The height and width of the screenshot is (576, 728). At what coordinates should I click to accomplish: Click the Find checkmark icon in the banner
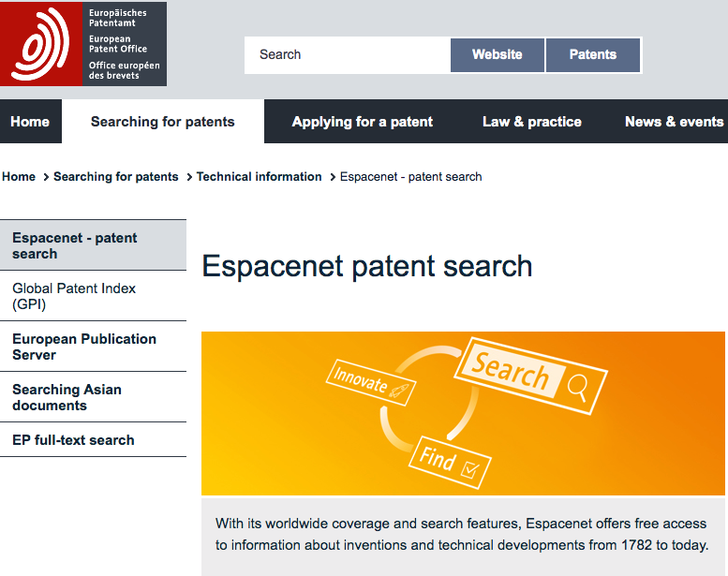(x=470, y=472)
